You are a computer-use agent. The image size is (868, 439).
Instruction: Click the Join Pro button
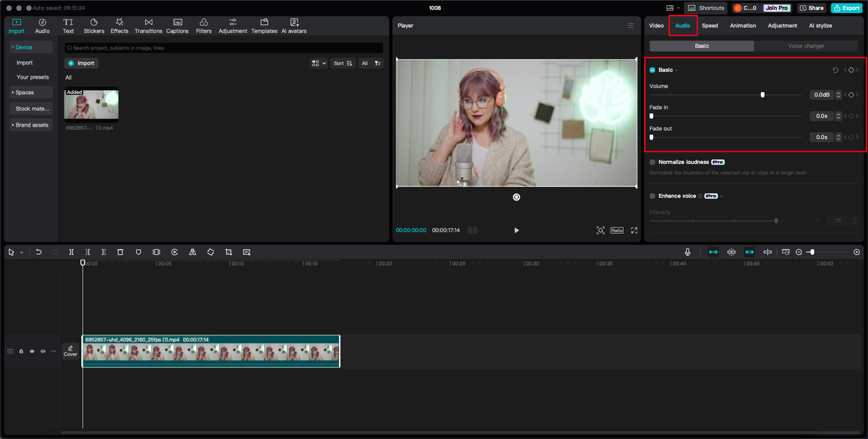(776, 8)
